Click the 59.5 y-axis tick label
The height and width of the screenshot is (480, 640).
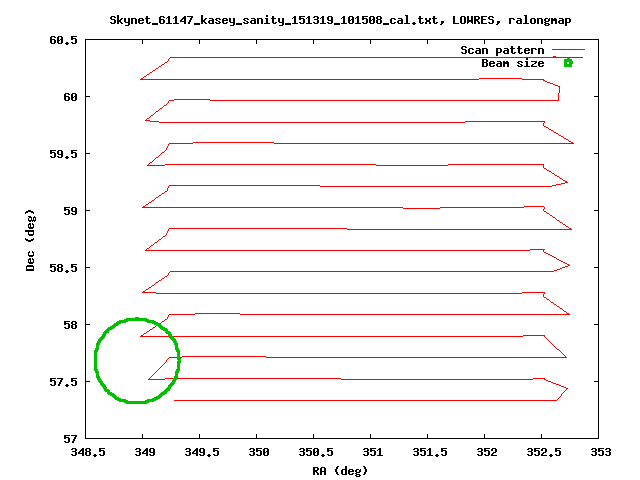pos(62,154)
